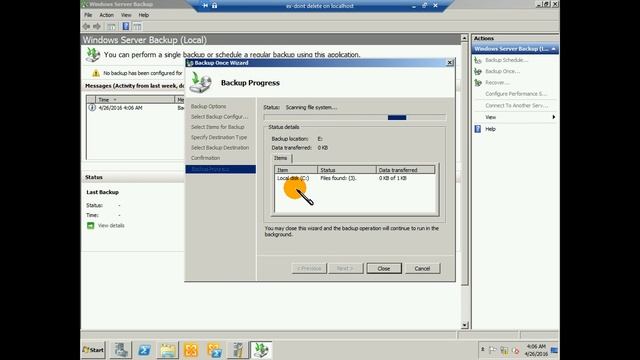Click the down arrow of main pane scrollbar
The height and width of the screenshot is (360, 640).
pos(464,325)
